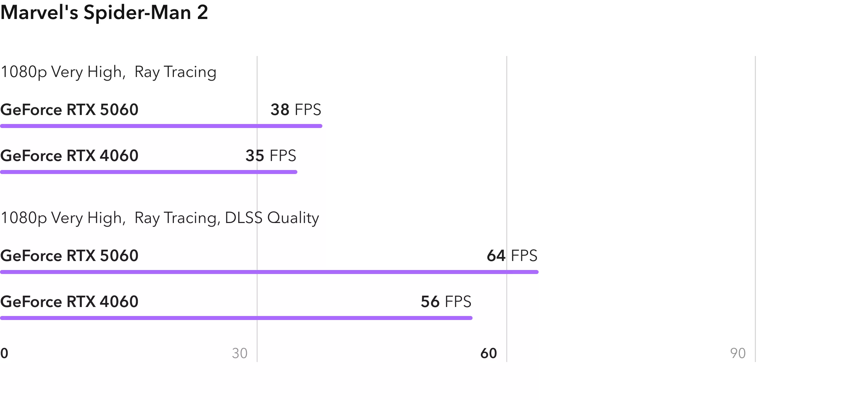Click the purple bar for 64 FPS result
Image resolution: width=868 pixels, height=400 pixels.
pos(269,272)
